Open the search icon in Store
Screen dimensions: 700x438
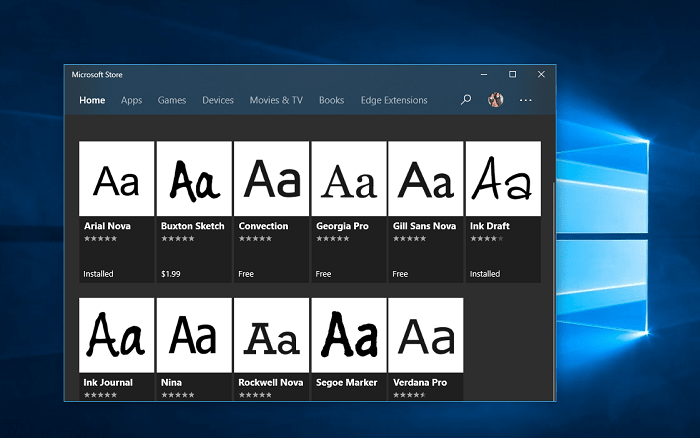click(x=466, y=100)
